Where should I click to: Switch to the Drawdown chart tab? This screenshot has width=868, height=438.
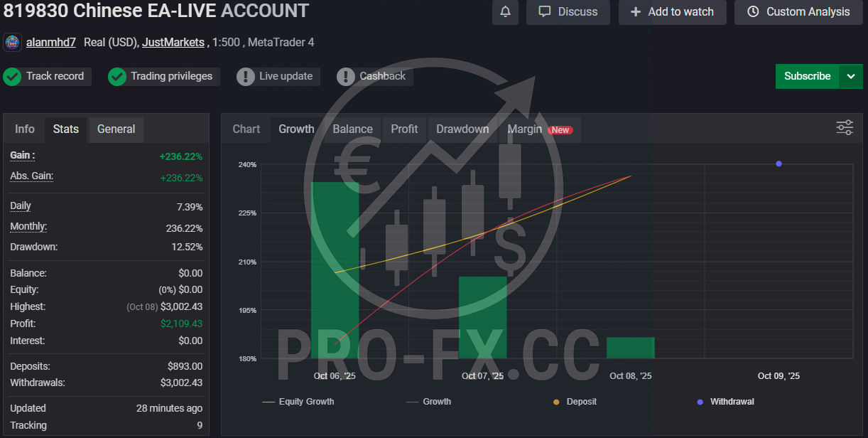tap(462, 129)
